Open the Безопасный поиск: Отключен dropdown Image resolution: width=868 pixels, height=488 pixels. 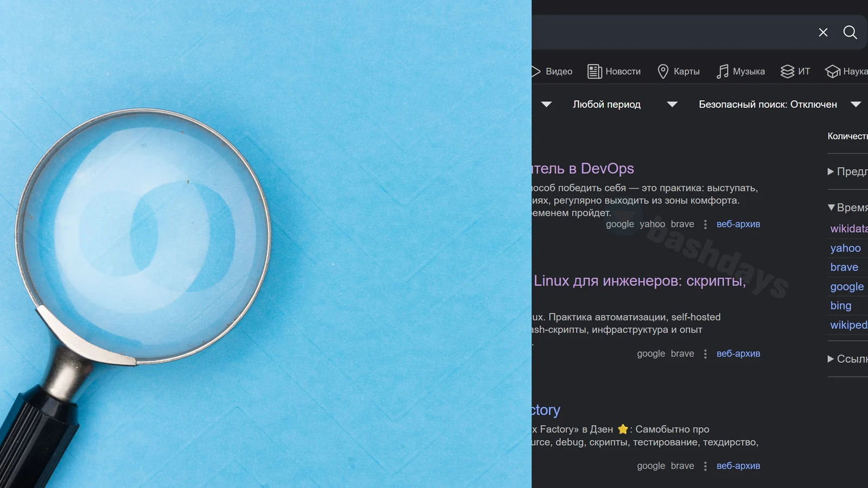click(x=780, y=104)
